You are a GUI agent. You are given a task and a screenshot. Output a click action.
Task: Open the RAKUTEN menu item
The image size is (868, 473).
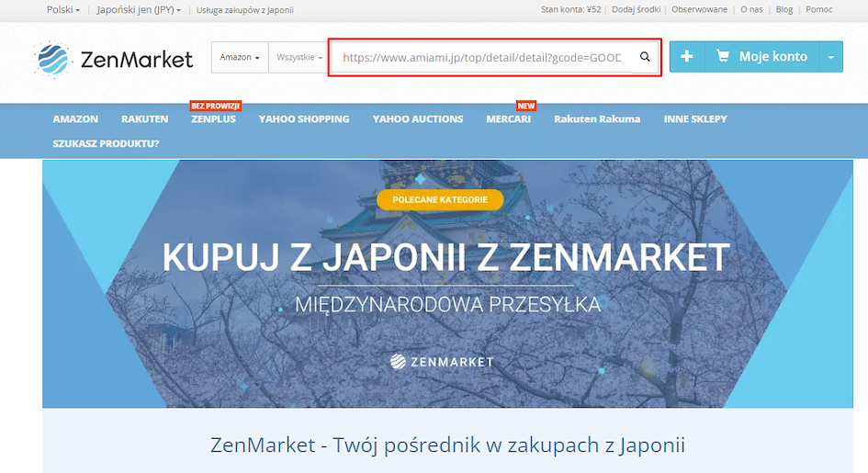click(144, 119)
